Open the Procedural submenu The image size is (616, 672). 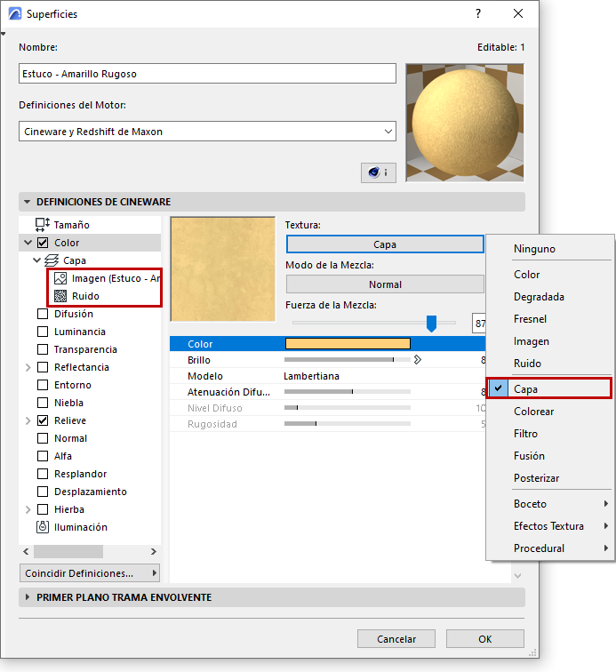tap(550, 548)
